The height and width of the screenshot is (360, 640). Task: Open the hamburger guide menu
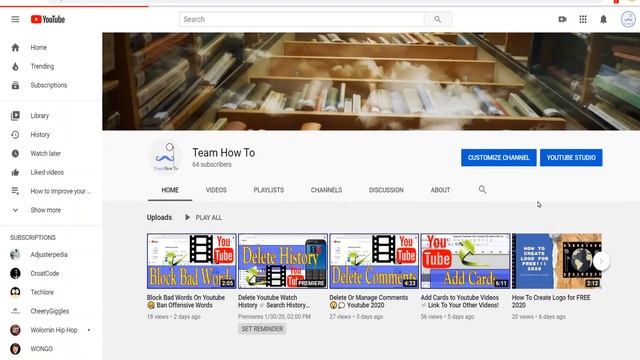(15, 19)
